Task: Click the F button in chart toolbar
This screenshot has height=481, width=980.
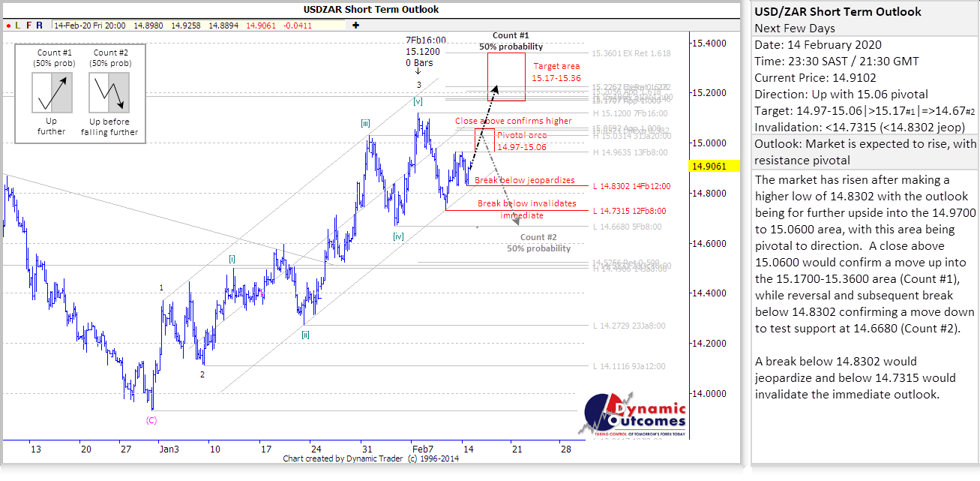Action: 29,25
